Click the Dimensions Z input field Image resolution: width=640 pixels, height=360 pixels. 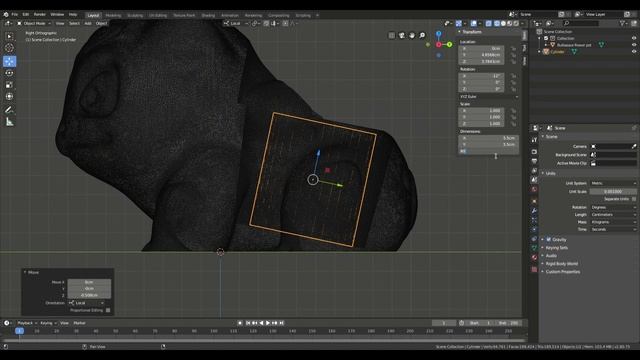489,151
